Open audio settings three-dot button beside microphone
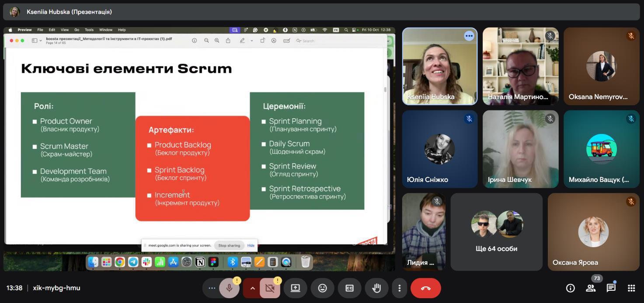Image resolution: width=644 pixels, height=303 pixels. click(x=212, y=288)
